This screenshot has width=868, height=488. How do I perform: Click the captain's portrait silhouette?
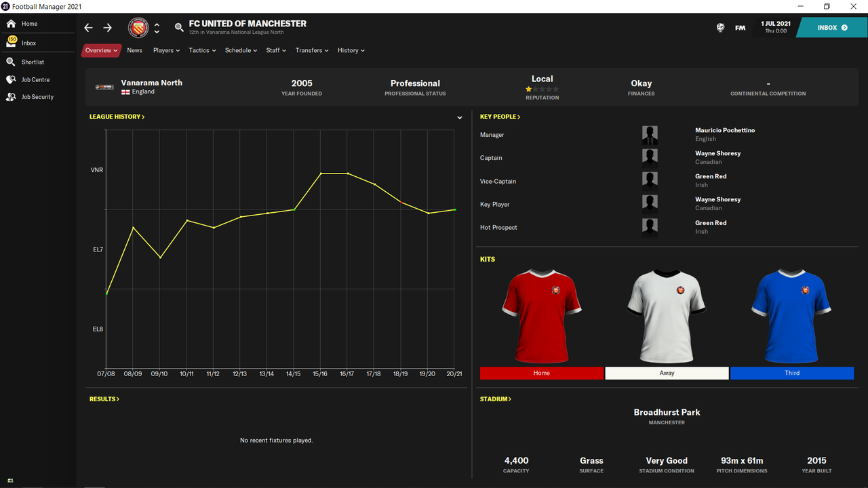(650, 158)
